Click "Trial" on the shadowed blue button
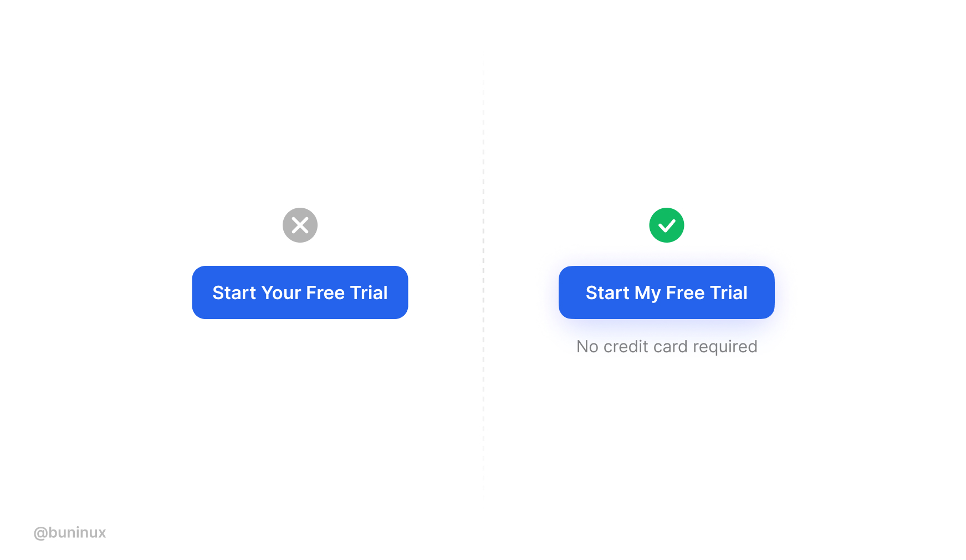Viewport: 966px width, 560px height. pyautogui.click(x=728, y=292)
